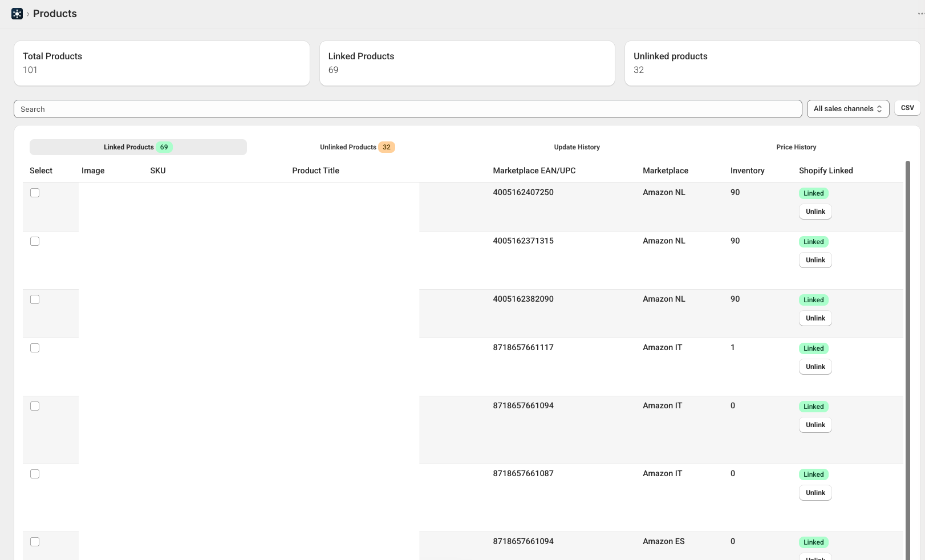Select checkbox for EAN 4005162371315 row

35,241
